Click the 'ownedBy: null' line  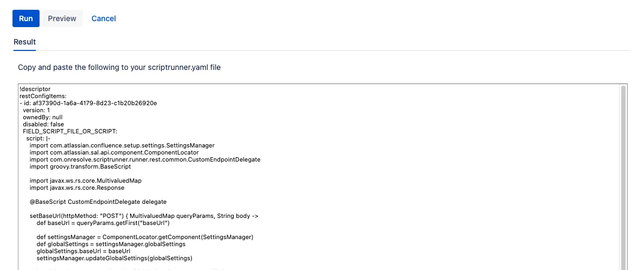[42, 117]
